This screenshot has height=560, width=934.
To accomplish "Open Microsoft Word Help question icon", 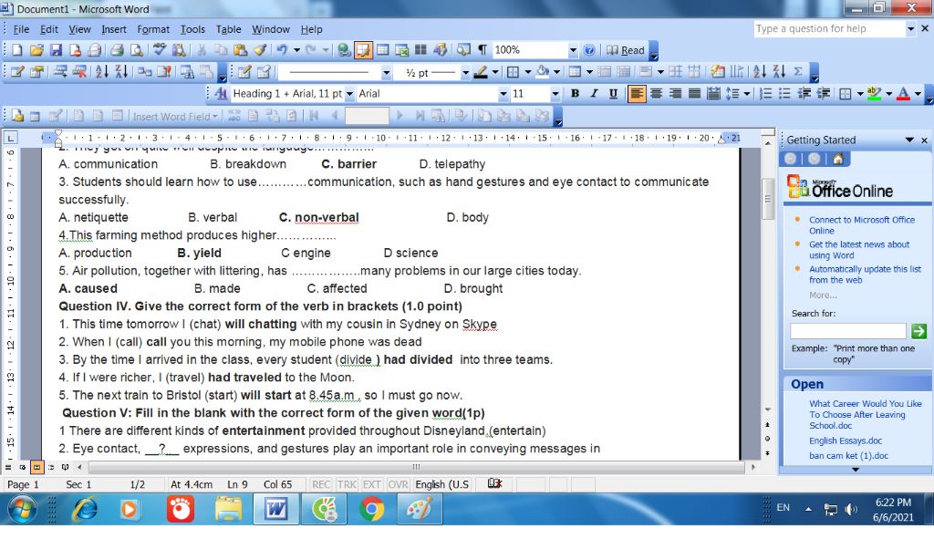I will tap(589, 50).
